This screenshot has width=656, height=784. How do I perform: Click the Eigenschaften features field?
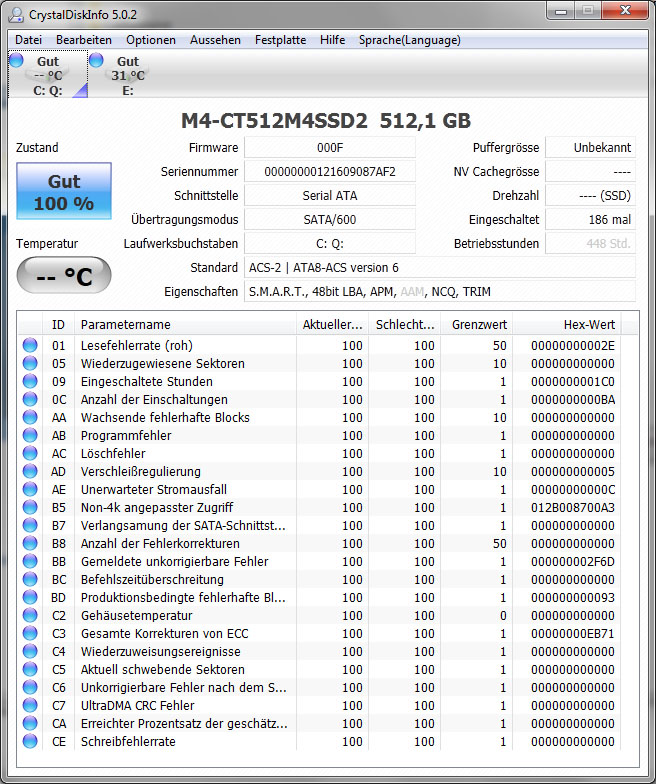(x=440, y=292)
